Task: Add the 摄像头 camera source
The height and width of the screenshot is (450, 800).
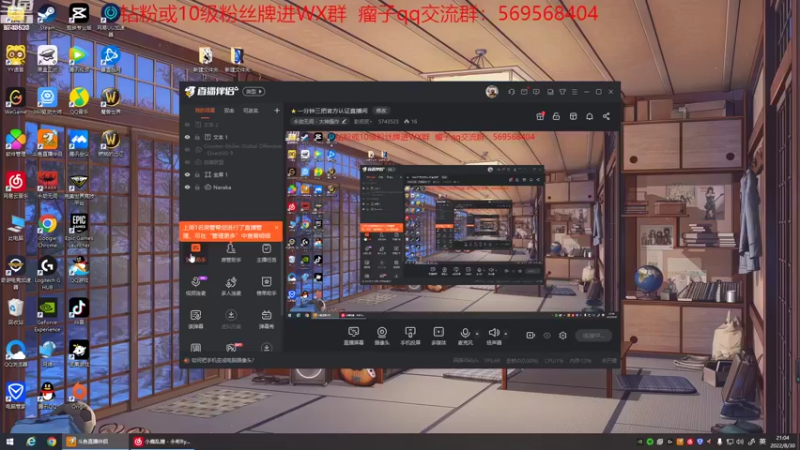Action: point(382,336)
